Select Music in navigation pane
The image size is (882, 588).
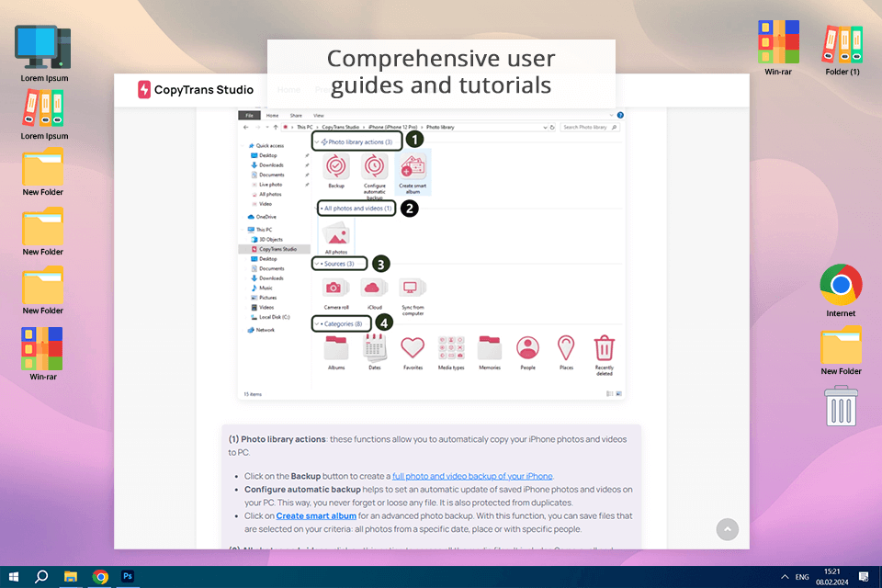tap(262, 288)
